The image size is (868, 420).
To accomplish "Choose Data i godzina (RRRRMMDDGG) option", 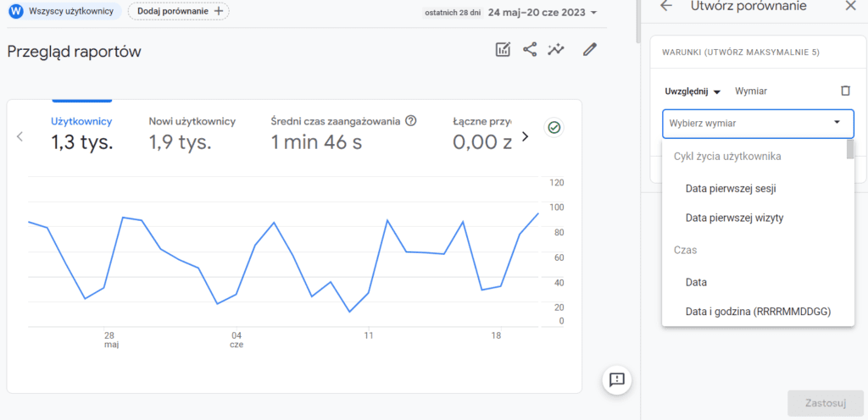I will [758, 312].
